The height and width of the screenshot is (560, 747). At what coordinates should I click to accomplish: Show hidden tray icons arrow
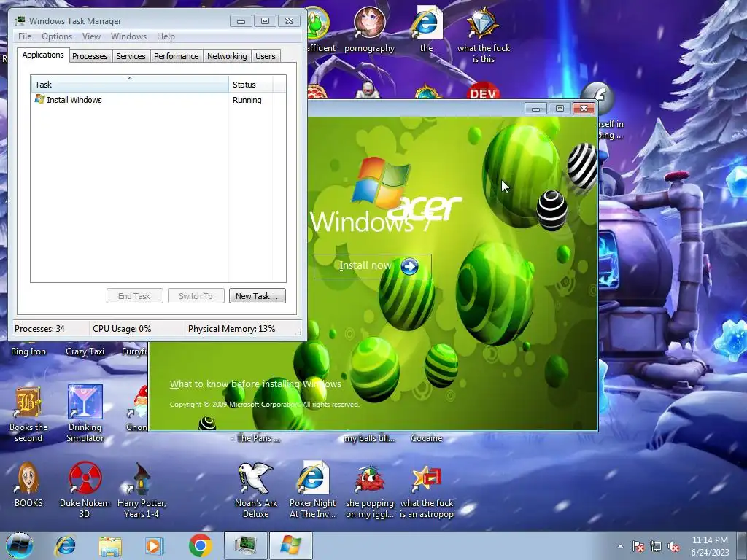(620, 546)
